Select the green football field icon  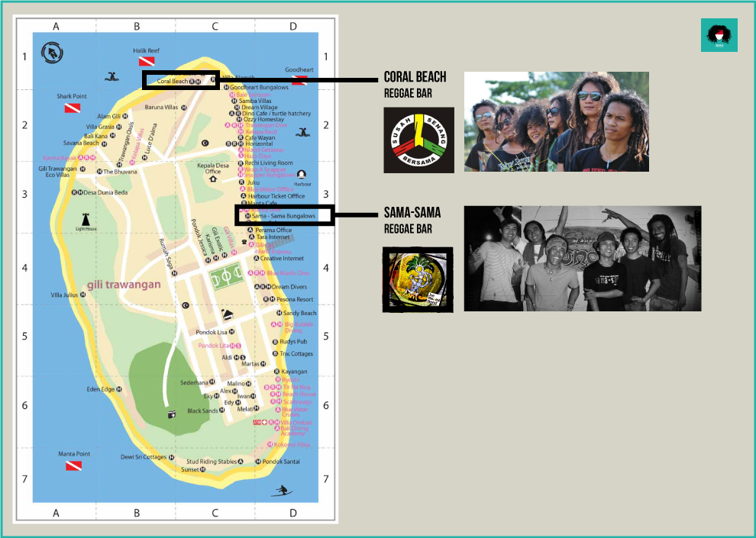[227, 276]
